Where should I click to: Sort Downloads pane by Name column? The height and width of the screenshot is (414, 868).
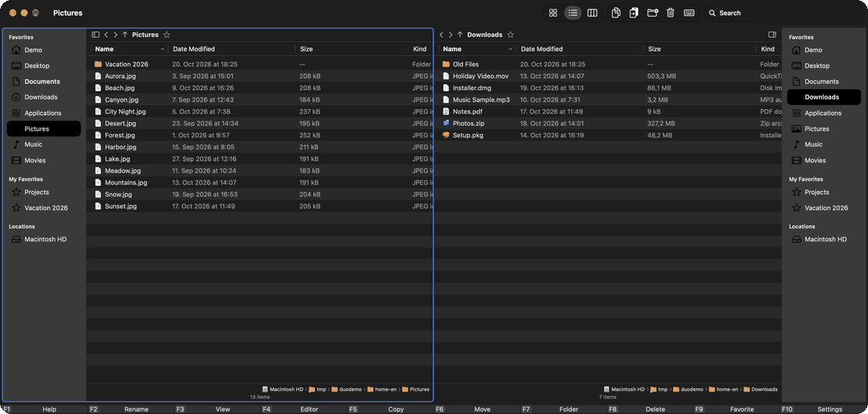tap(477, 49)
